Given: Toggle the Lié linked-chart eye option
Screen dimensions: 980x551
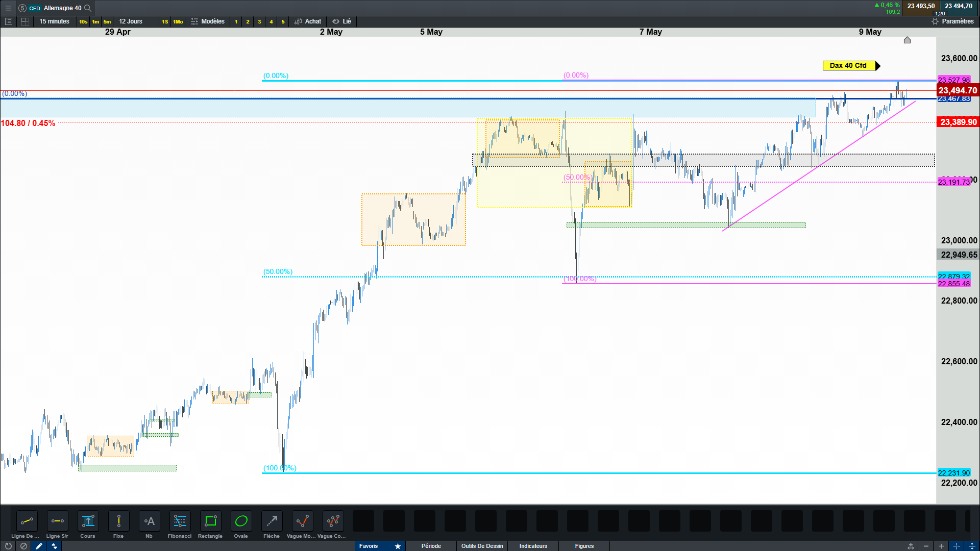Looking at the screenshot, I should [342, 21].
